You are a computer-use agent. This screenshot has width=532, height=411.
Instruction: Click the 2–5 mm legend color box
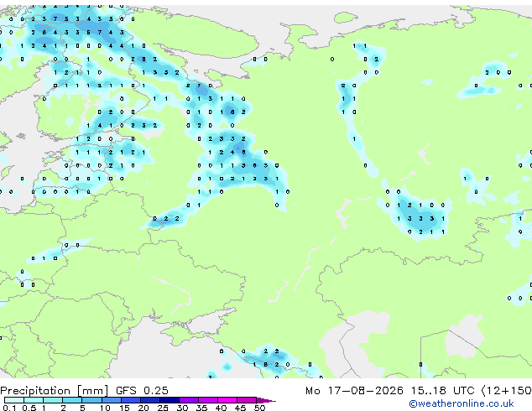(x=72, y=400)
